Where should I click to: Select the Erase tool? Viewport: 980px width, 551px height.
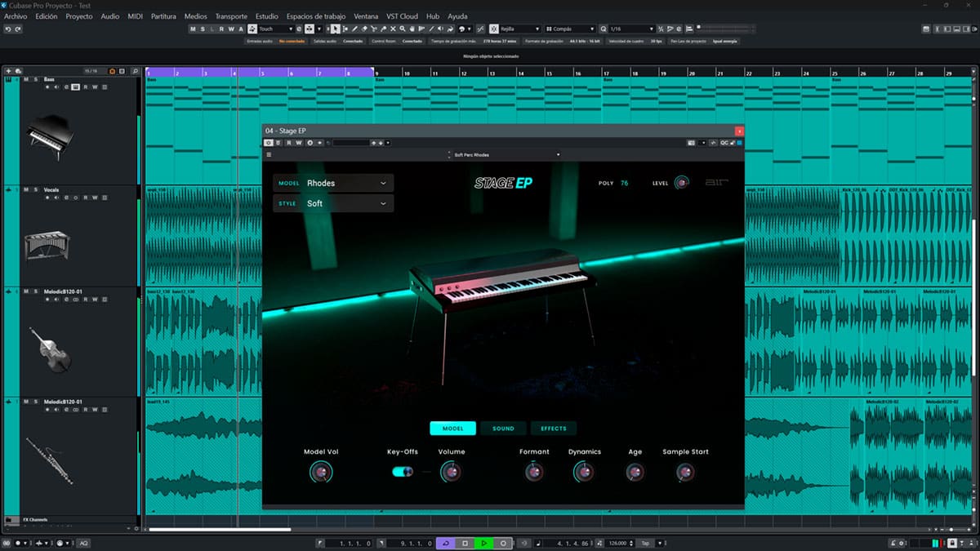tap(364, 29)
